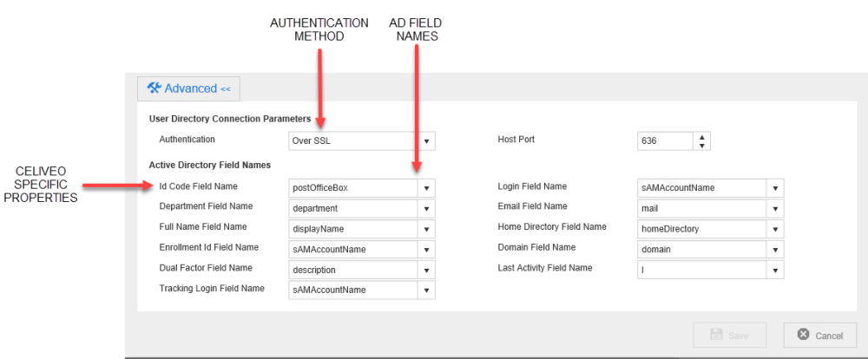Open the Login Field Name dropdown
The width and height of the screenshot is (868, 359).
[775, 188]
